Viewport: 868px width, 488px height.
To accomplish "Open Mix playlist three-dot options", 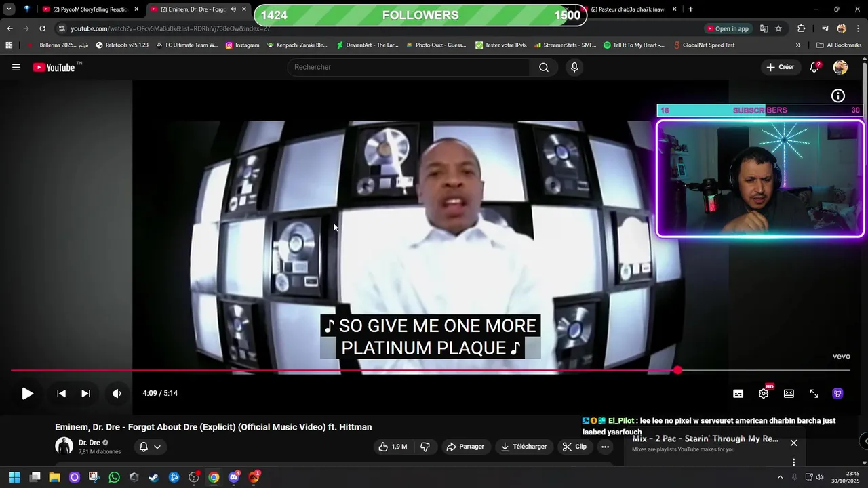I will pyautogui.click(x=793, y=462).
